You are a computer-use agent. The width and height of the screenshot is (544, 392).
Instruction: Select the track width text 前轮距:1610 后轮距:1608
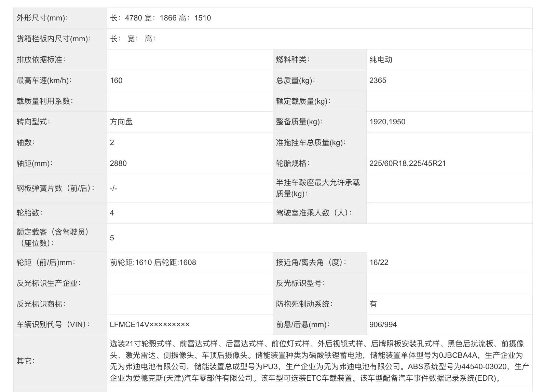click(x=153, y=263)
